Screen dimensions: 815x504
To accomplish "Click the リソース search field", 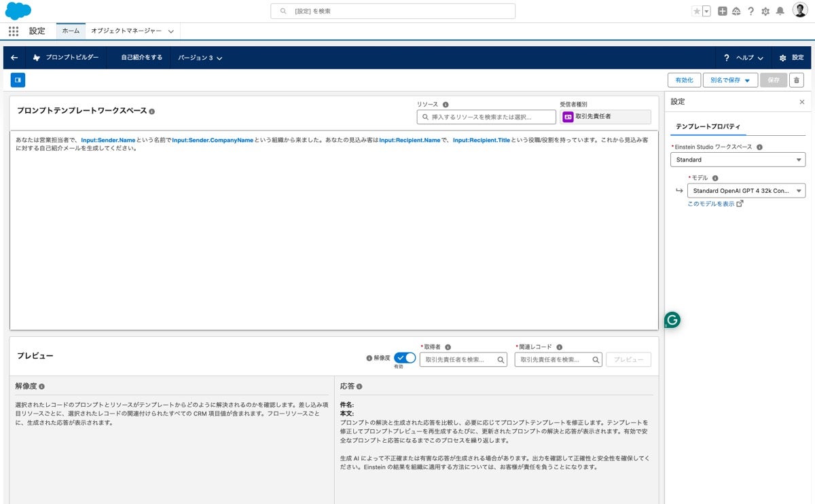I will pyautogui.click(x=486, y=116).
